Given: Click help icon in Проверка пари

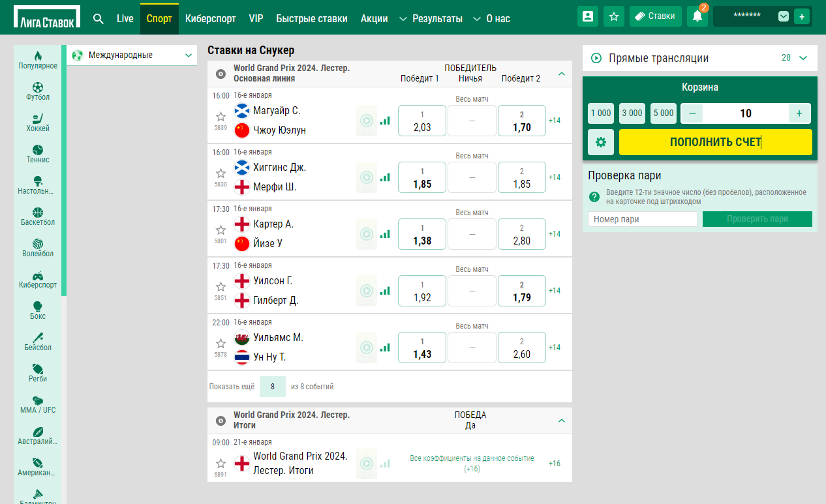Looking at the screenshot, I should pos(594,197).
